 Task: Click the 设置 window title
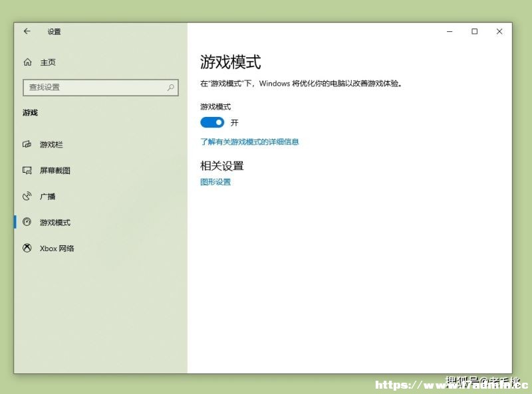coord(54,31)
